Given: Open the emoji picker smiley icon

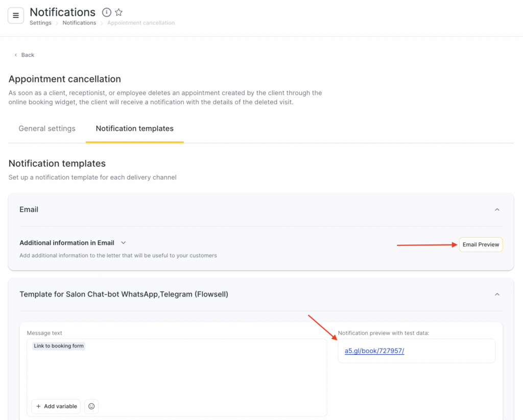Looking at the screenshot, I should (x=91, y=406).
